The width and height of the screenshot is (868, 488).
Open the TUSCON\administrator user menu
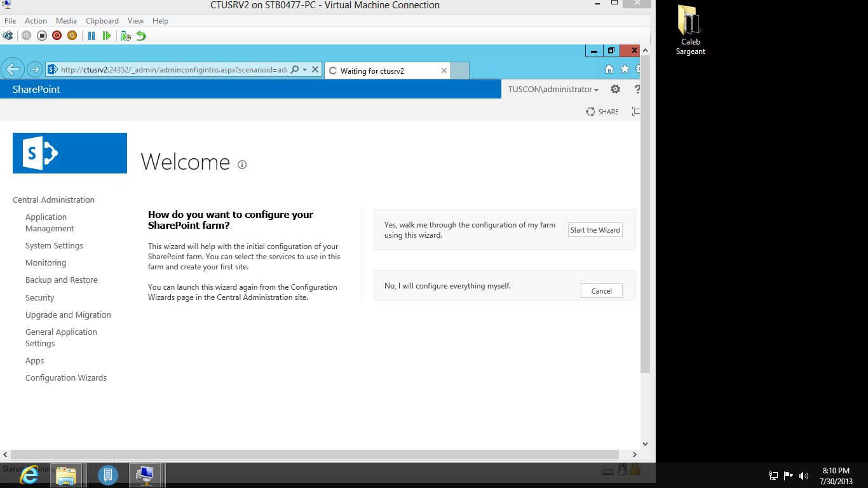(553, 89)
